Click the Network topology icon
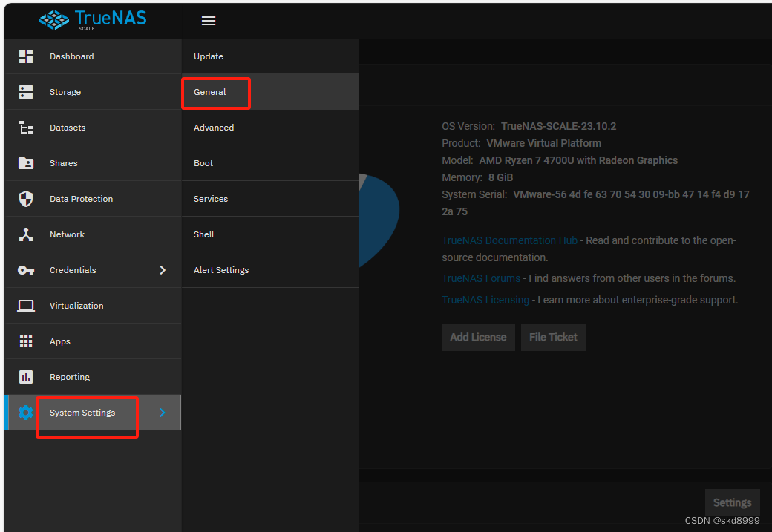Screen dimensions: 772x532 coord(25,234)
